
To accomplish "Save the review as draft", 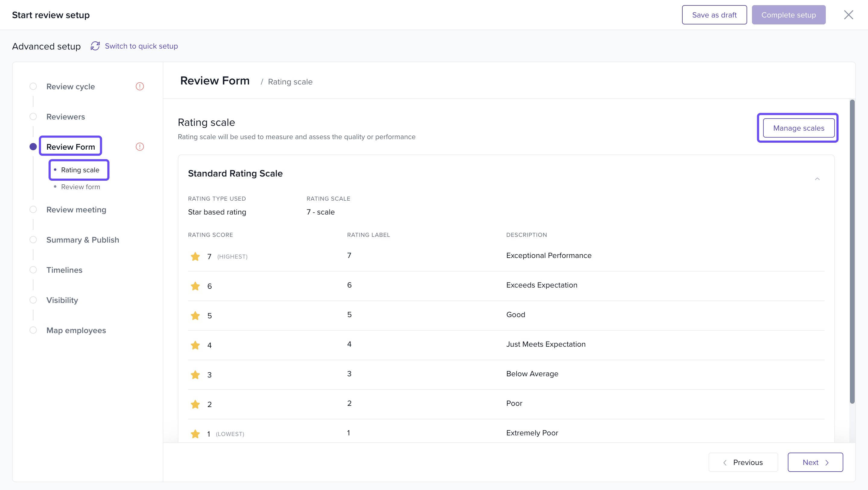I will tap(714, 15).
